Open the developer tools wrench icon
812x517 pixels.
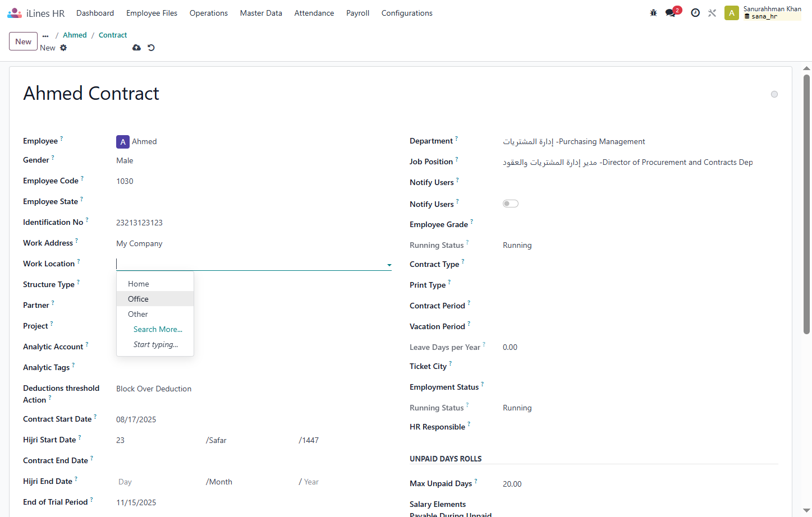712,13
